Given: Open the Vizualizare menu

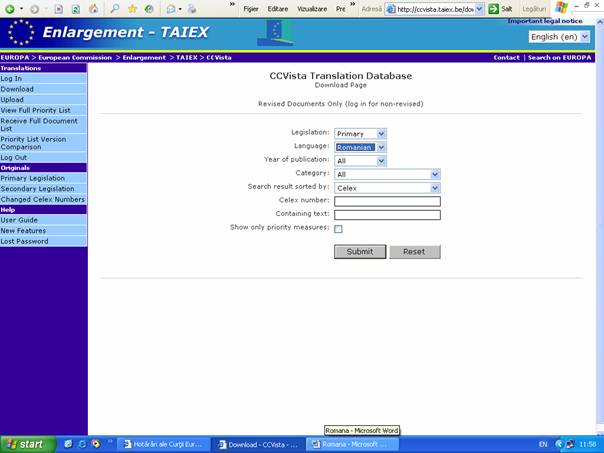Looking at the screenshot, I should [312, 9].
